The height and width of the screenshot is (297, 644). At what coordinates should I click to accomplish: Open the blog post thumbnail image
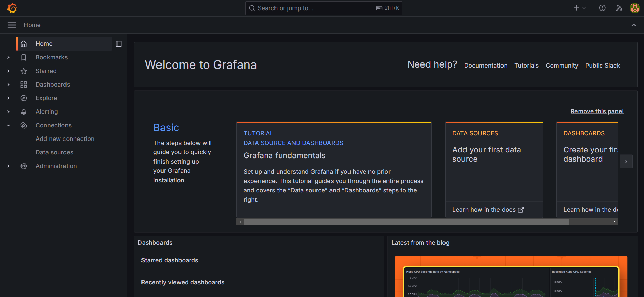(511, 277)
